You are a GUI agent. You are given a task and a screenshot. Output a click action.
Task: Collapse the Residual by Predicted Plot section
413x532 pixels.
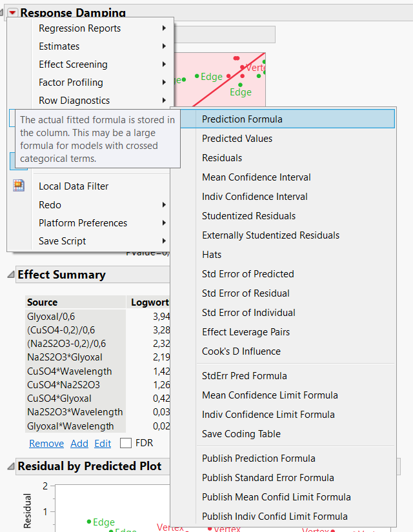coord(10,466)
